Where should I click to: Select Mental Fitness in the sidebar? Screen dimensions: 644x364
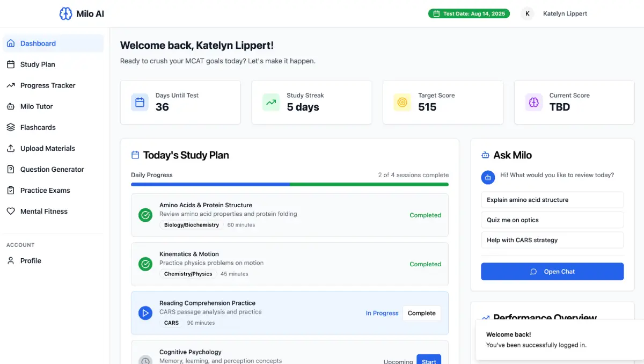click(x=43, y=211)
